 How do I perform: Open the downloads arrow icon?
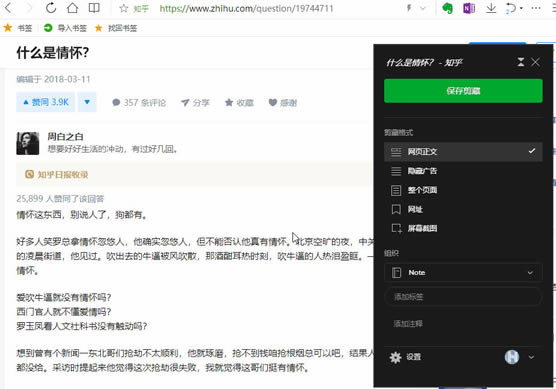point(491,8)
